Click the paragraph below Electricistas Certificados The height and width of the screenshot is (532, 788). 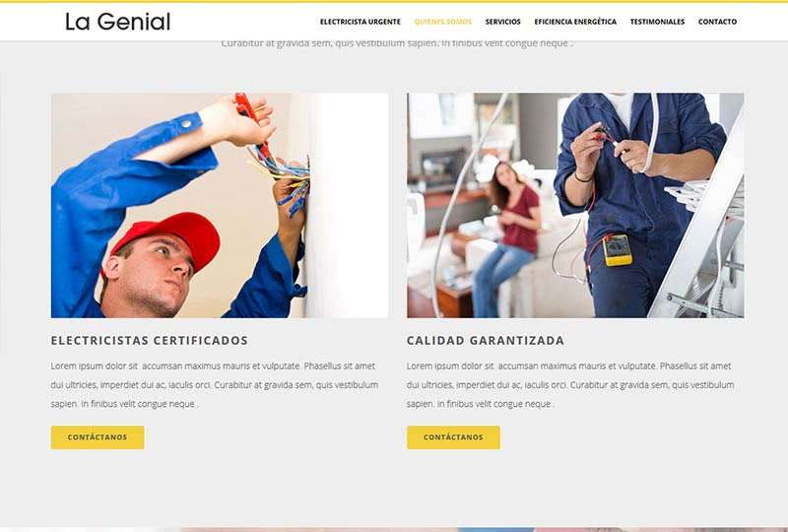point(215,384)
